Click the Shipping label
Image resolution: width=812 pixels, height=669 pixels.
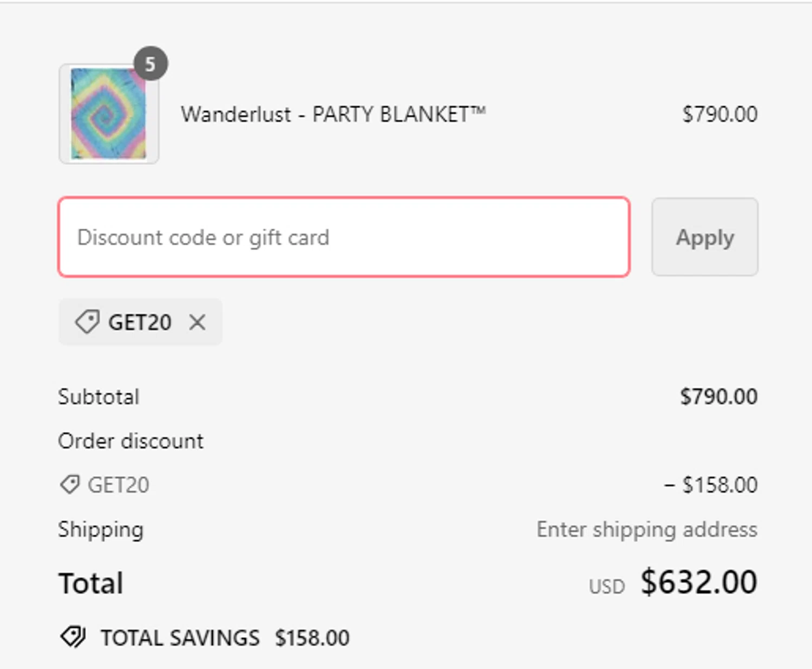[101, 529]
